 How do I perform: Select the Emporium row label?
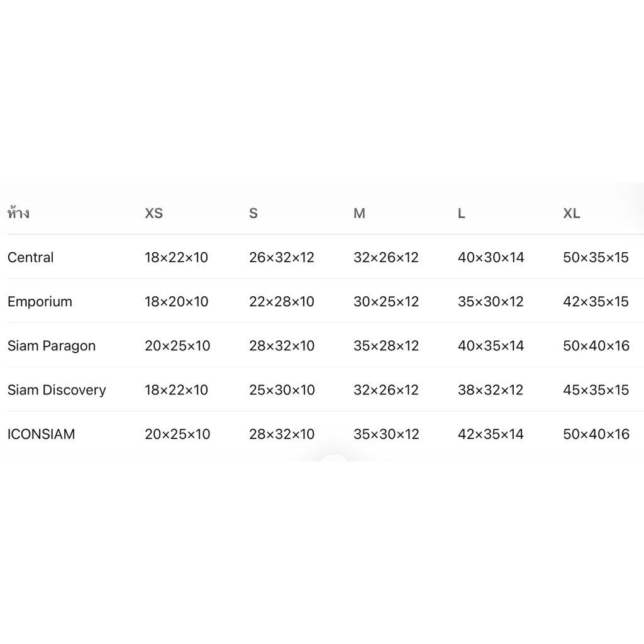40,302
